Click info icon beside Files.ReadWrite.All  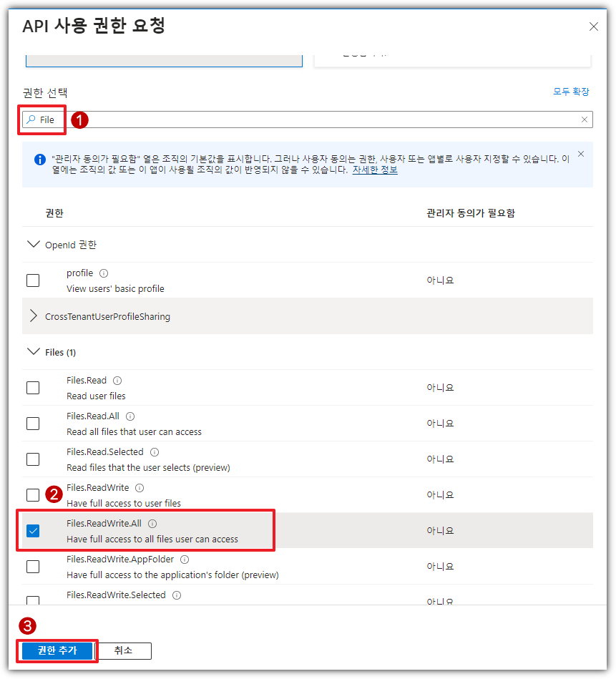[152, 524]
